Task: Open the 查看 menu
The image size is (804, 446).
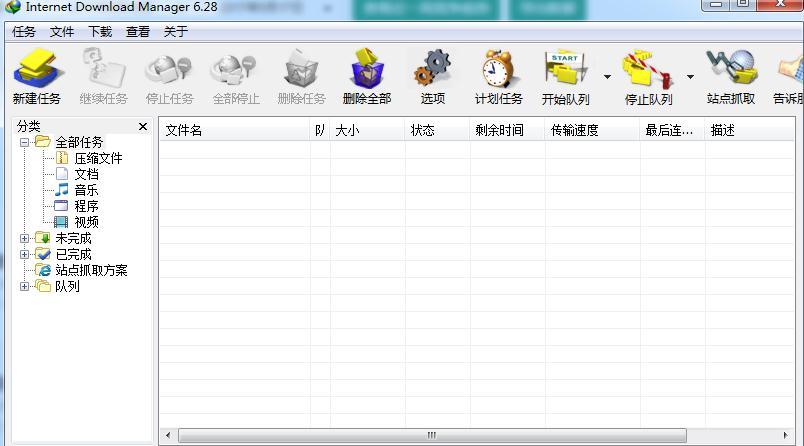Action: tap(138, 32)
